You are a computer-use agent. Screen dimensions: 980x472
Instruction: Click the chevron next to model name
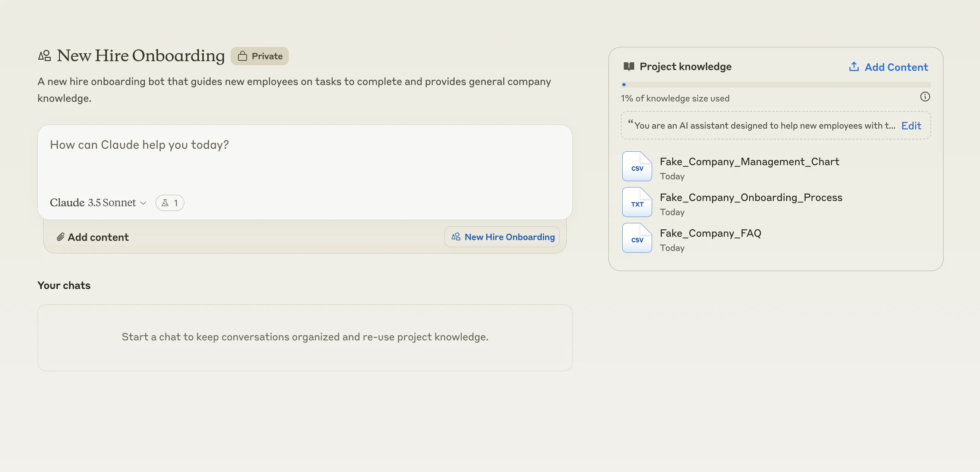tap(143, 203)
